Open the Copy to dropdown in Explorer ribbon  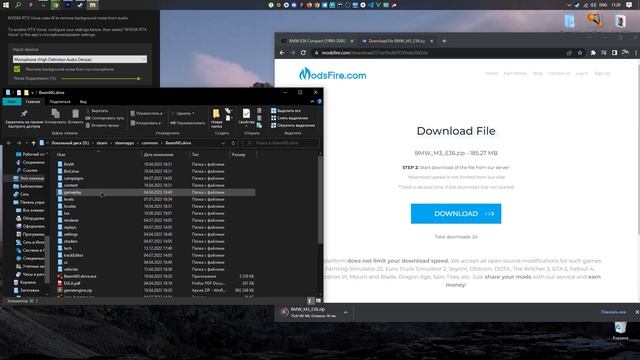pyautogui.click(x=146, y=123)
